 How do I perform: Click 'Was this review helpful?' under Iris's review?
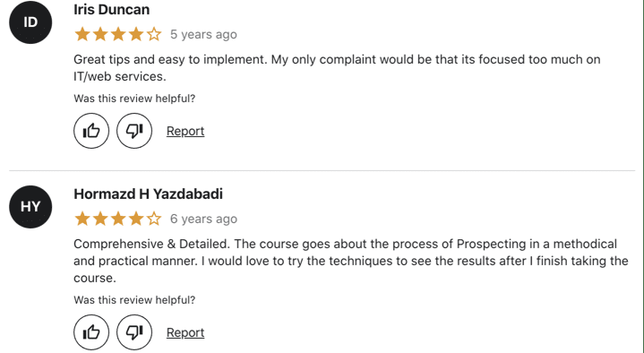click(x=134, y=99)
